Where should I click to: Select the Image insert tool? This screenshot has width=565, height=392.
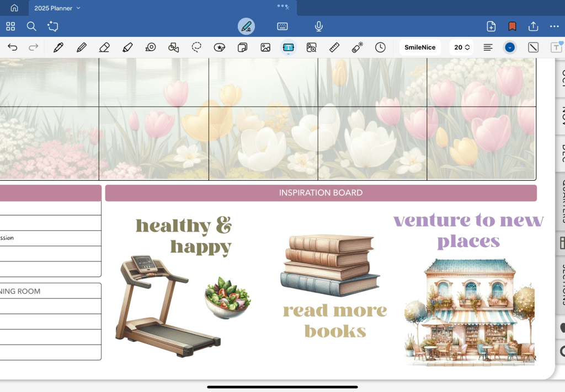265,47
